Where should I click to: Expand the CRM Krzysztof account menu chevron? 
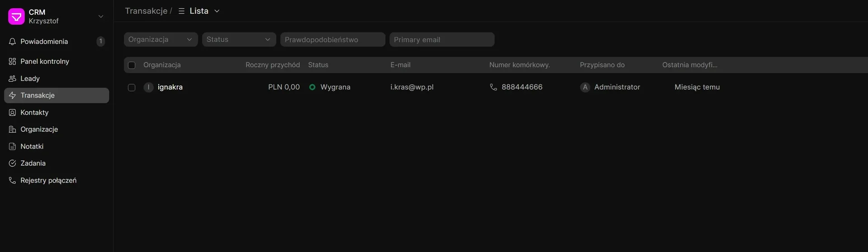[101, 16]
